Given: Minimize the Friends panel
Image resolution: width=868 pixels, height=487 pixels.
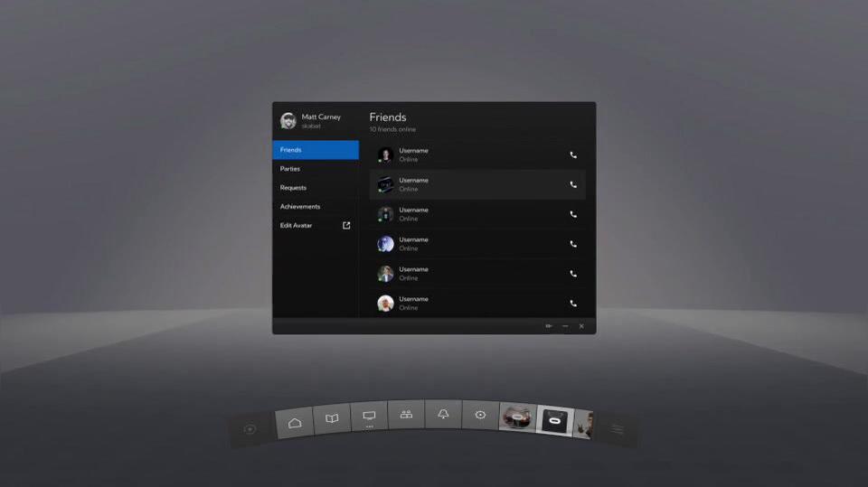Looking at the screenshot, I should tap(565, 326).
